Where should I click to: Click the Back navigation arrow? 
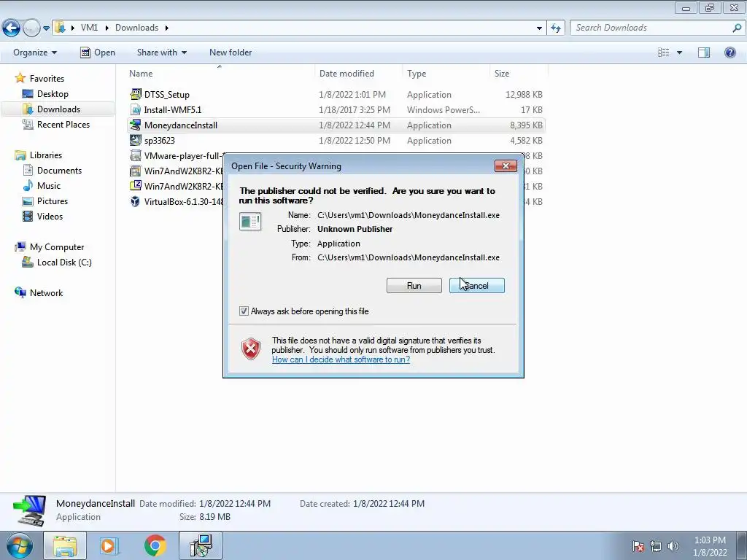tap(12, 28)
